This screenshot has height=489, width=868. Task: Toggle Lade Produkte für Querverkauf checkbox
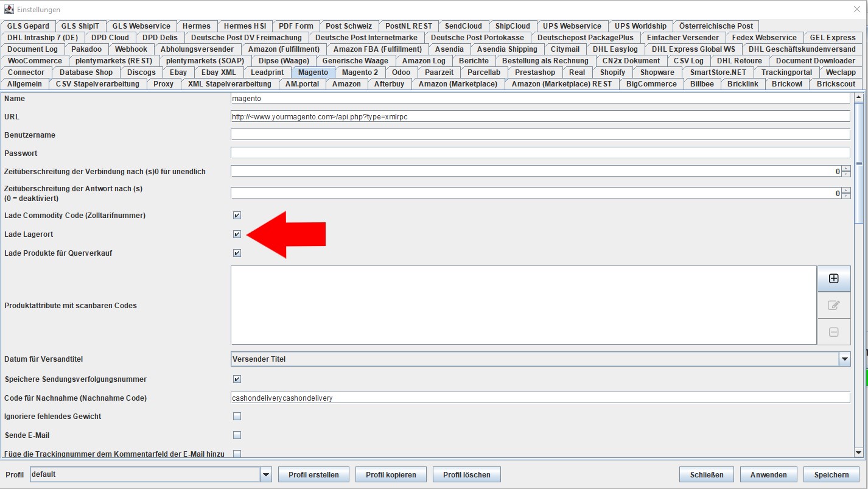pos(237,253)
